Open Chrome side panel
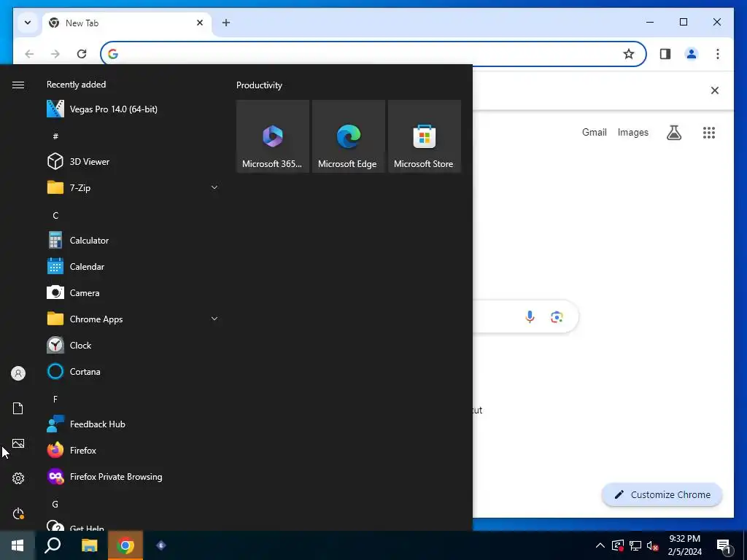 (x=665, y=54)
